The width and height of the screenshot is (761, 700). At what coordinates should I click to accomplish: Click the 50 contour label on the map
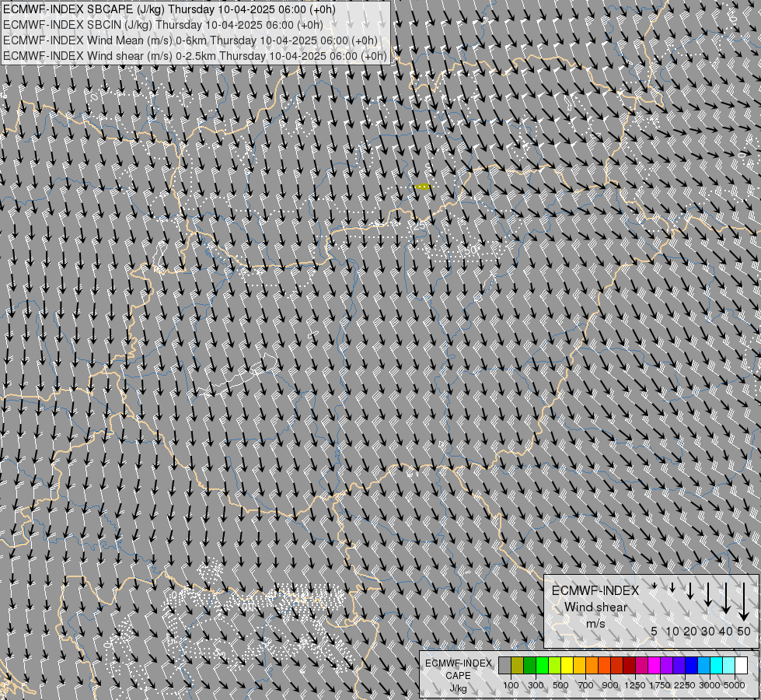(x=471, y=250)
